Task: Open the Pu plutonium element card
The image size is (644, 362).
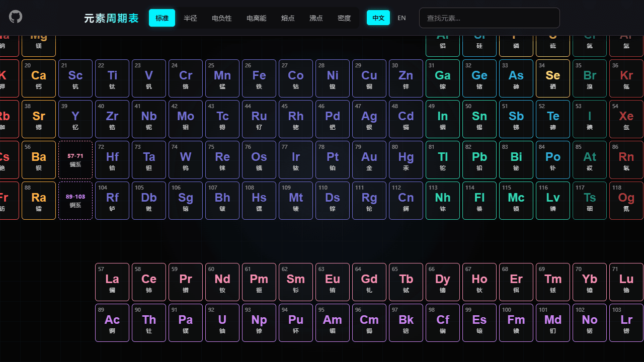Action: (x=296, y=323)
